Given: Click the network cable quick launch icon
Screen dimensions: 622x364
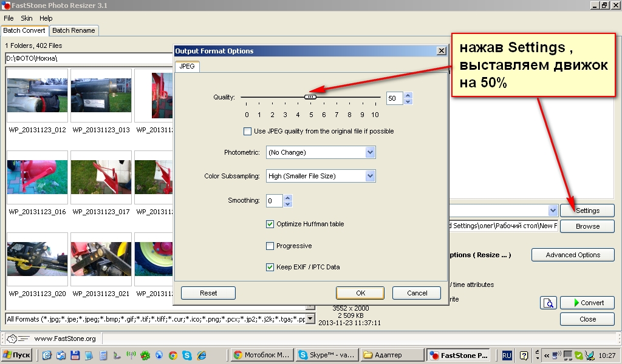Looking at the screenshot, I should (x=117, y=356).
